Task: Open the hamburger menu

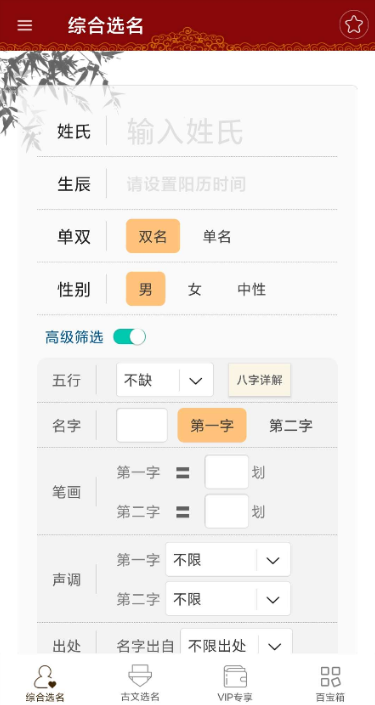Action: pos(25,25)
